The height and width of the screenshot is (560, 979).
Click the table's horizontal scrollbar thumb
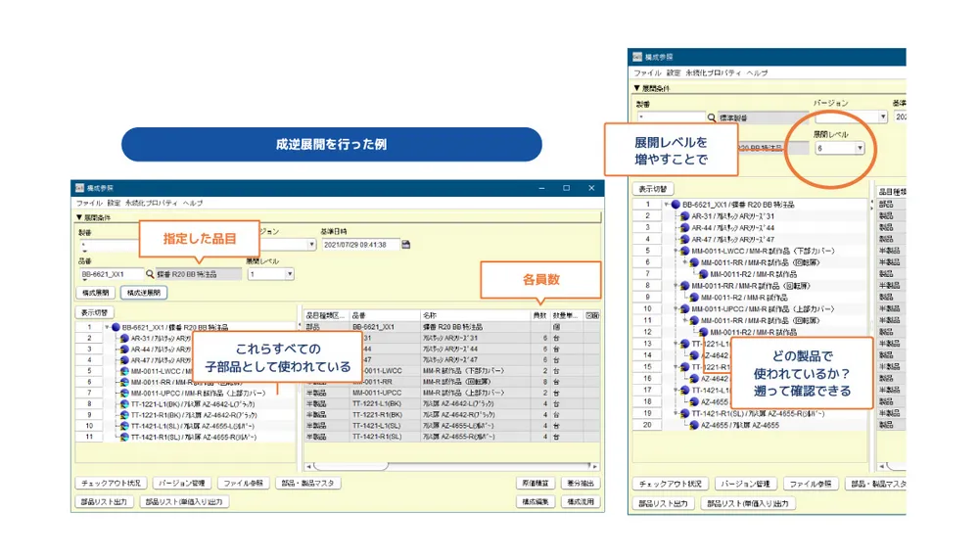click(x=350, y=466)
